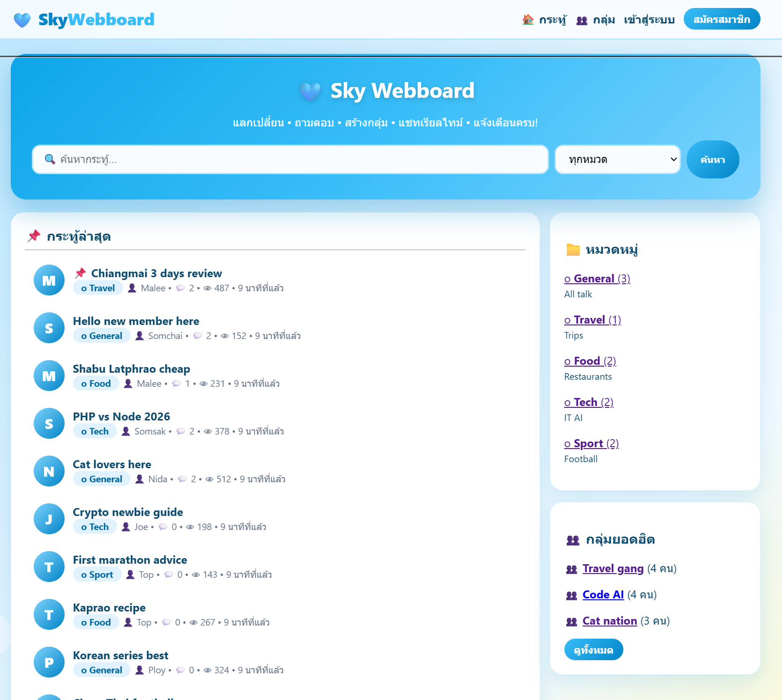Click the P avatar beside Korean series best

[x=49, y=662]
